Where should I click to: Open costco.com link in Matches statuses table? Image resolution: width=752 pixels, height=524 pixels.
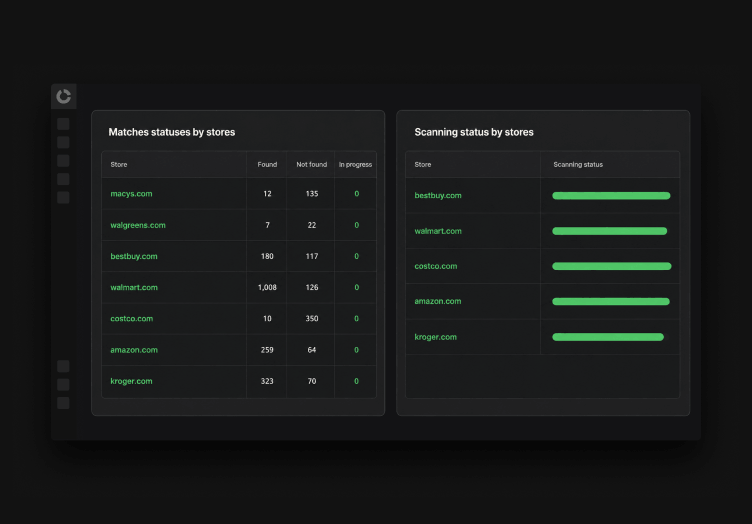(x=131, y=318)
